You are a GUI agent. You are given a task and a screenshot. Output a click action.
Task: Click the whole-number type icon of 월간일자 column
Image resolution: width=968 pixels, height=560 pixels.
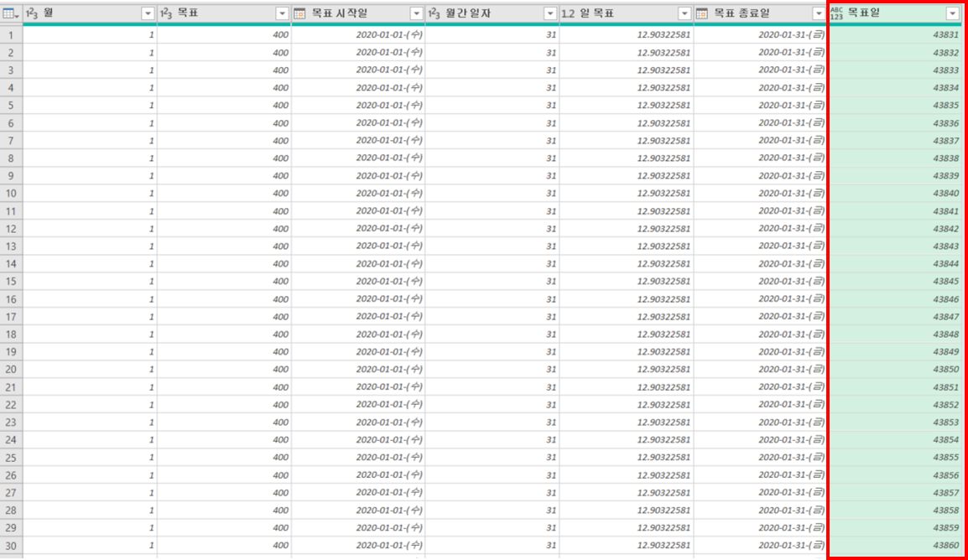434,13
